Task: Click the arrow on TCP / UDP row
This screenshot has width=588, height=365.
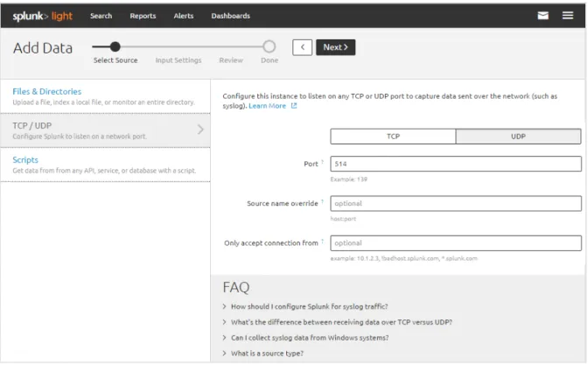Action: [x=200, y=130]
